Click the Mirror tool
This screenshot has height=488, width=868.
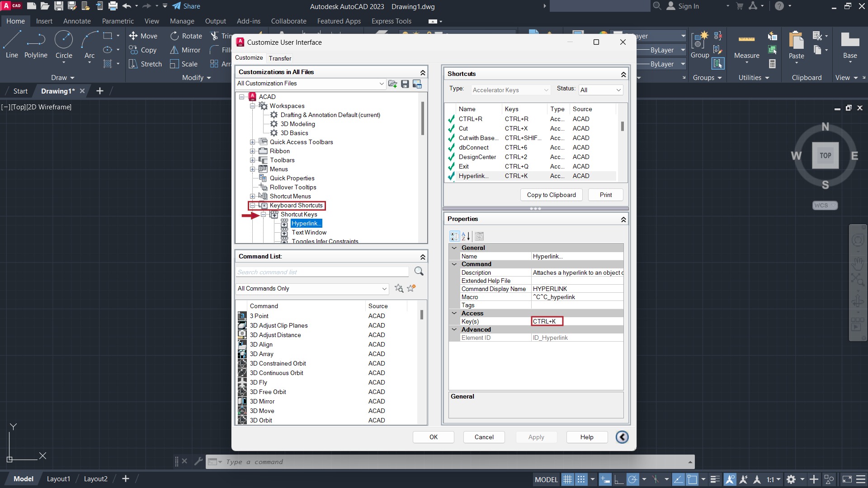tap(185, 50)
